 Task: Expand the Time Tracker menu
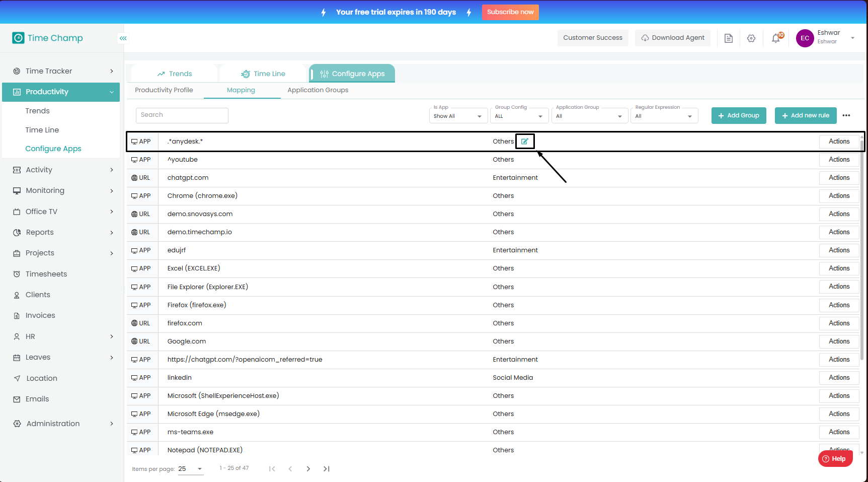[112, 71]
